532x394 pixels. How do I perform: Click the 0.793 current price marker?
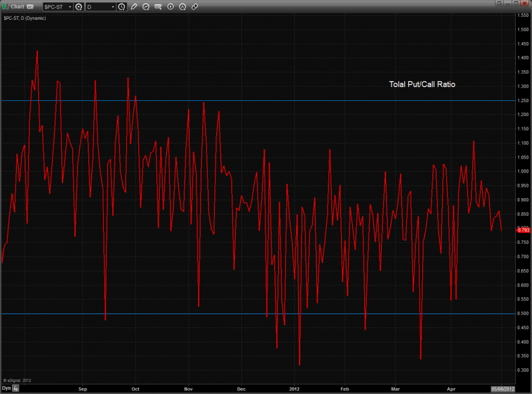[x=522, y=229]
